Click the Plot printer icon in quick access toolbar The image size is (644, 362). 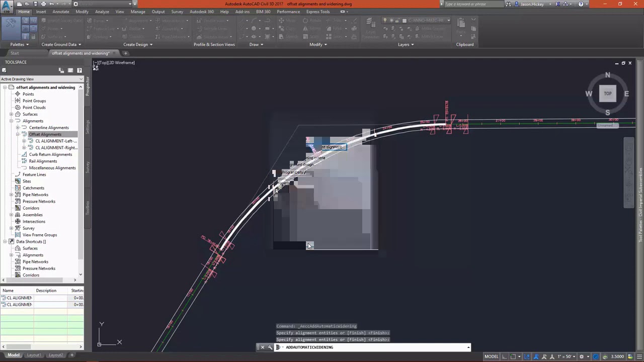tap(43, 4)
